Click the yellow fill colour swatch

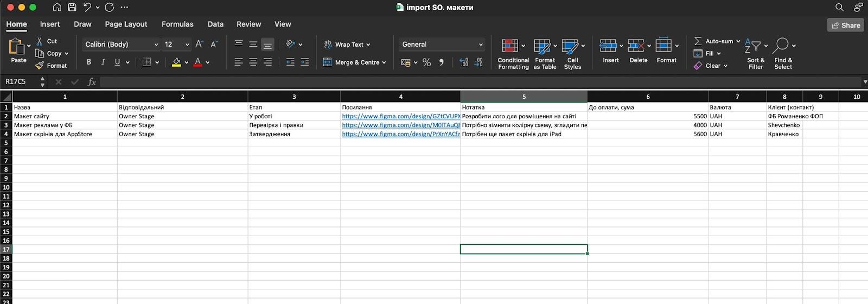point(176,62)
